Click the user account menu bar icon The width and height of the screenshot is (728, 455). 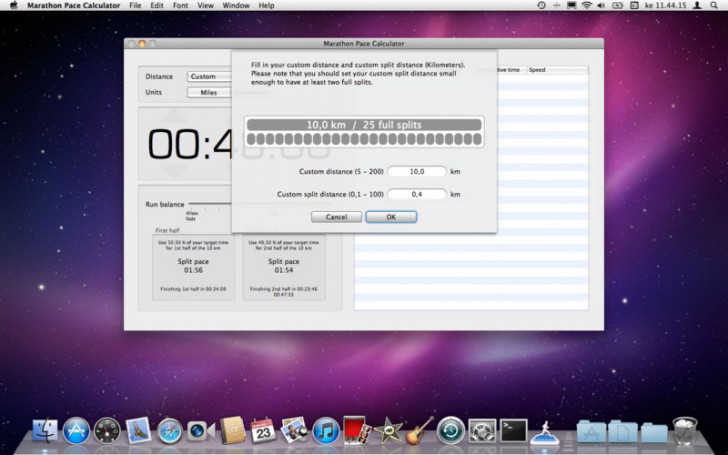point(697,6)
